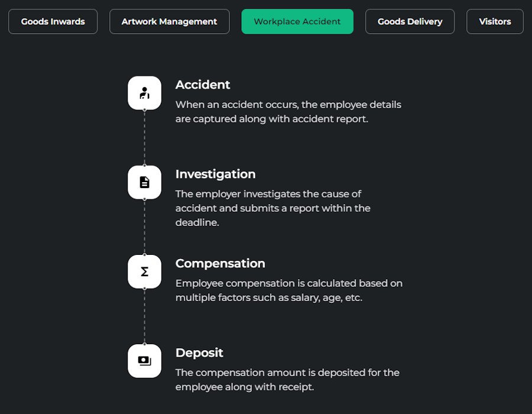Viewport: 532px width, 414px height.
Task: Select the Workplace Accident tab
Action: pyautogui.click(x=297, y=21)
